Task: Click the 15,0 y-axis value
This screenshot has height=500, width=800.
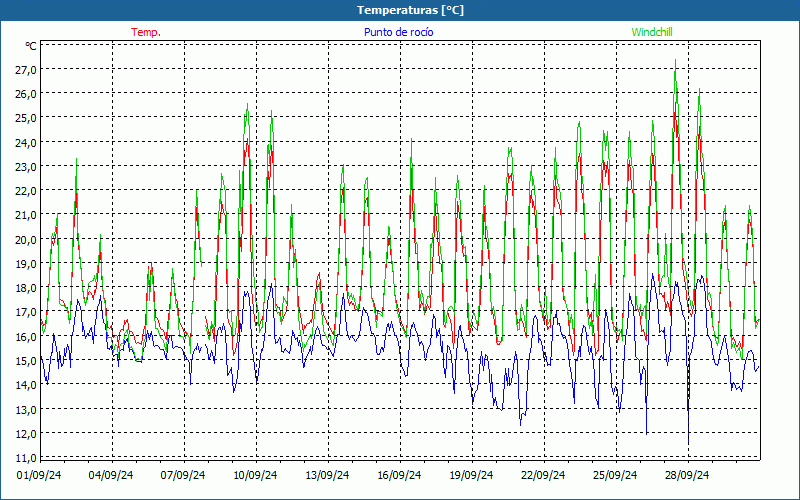Action: [x=26, y=361]
